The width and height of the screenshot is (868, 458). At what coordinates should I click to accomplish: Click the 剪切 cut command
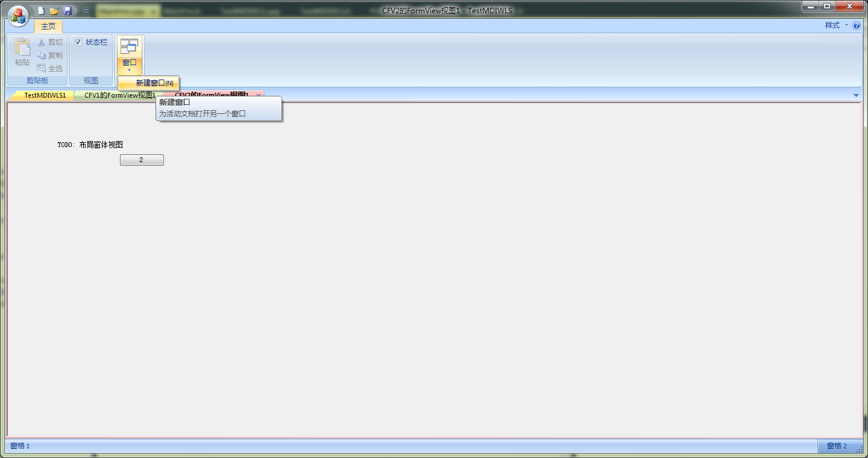tap(50, 42)
